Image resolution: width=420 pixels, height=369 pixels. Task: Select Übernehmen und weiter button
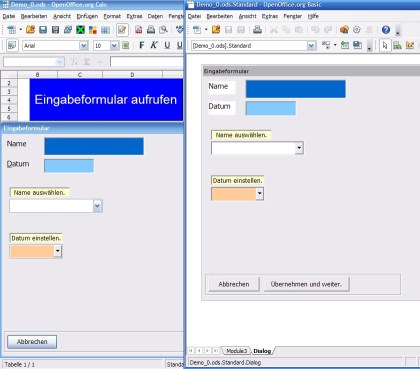[306, 284]
